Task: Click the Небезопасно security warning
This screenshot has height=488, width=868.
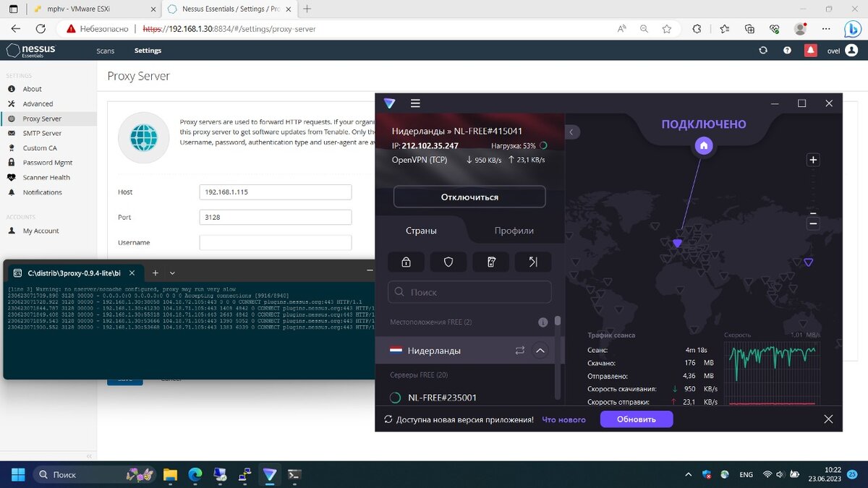Action: pyautogui.click(x=98, y=29)
